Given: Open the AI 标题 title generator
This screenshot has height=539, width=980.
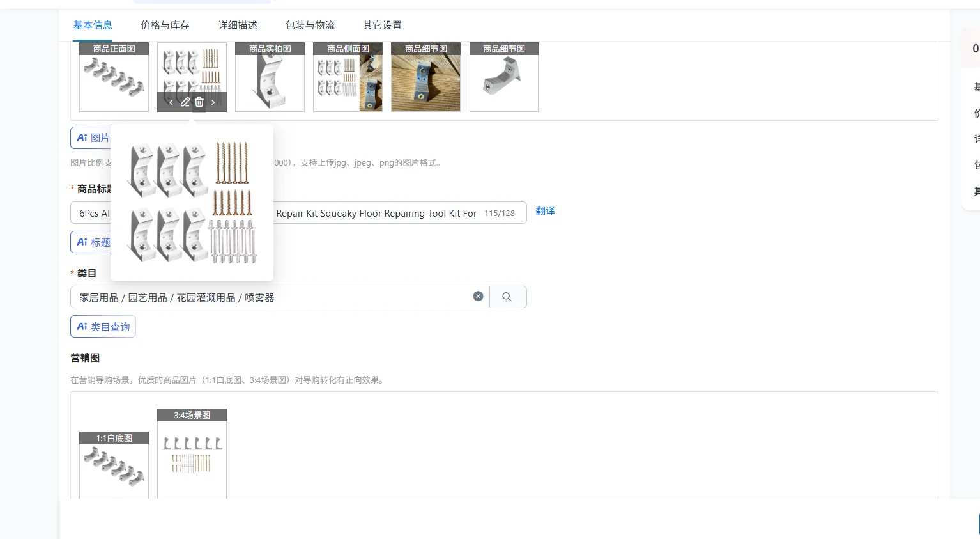Looking at the screenshot, I should (91, 242).
